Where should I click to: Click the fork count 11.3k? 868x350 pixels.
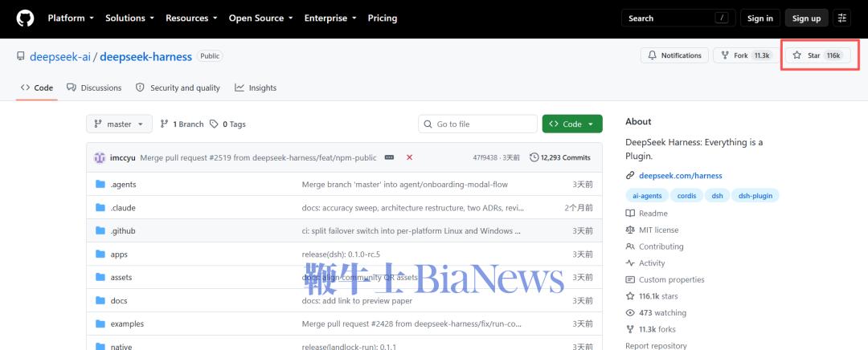(x=762, y=55)
